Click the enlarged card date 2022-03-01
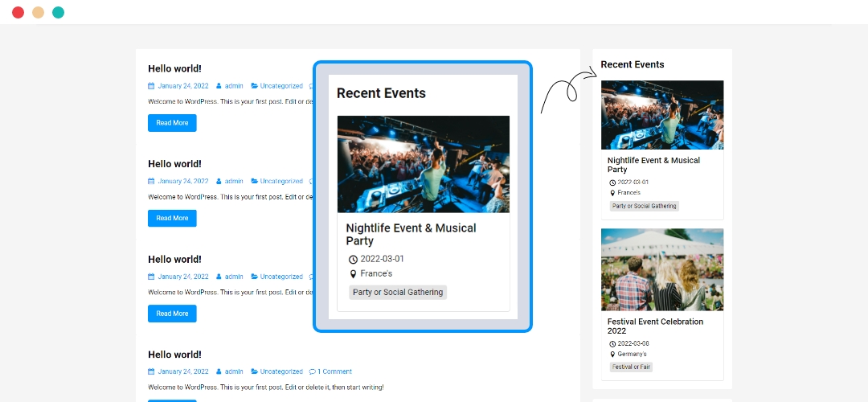Viewport: 868px width, 402px height. pyautogui.click(x=382, y=259)
